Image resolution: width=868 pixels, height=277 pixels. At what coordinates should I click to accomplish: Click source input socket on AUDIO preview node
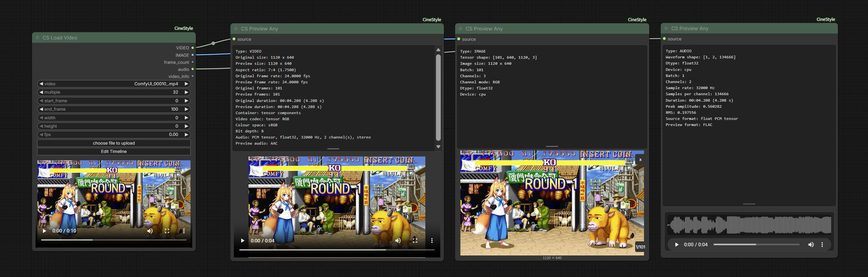664,39
